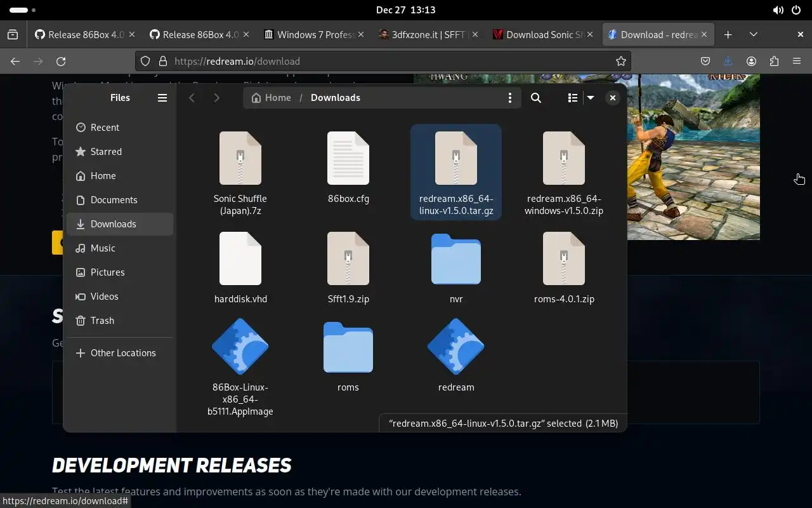Expand the view options dropdown arrow
The width and height of the screenshot is (812, 508).
[x=591, y=98]
